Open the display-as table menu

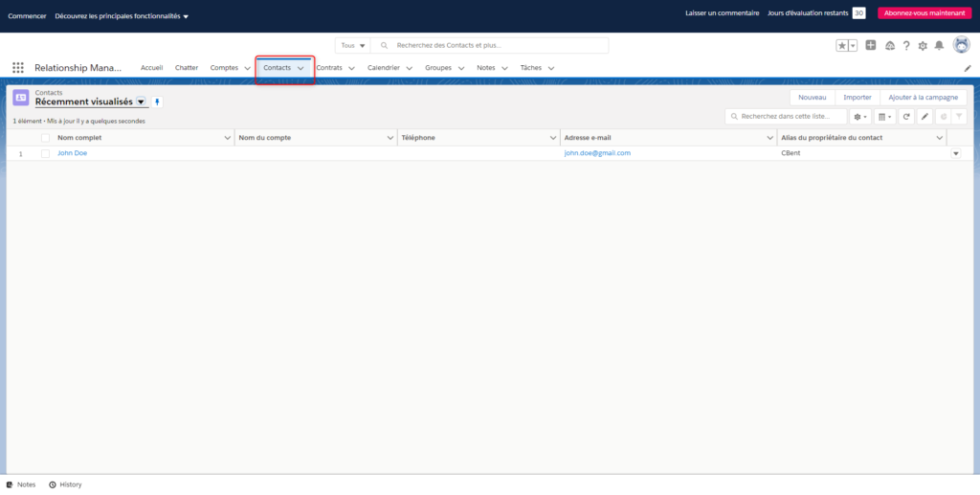click(884, 117)
